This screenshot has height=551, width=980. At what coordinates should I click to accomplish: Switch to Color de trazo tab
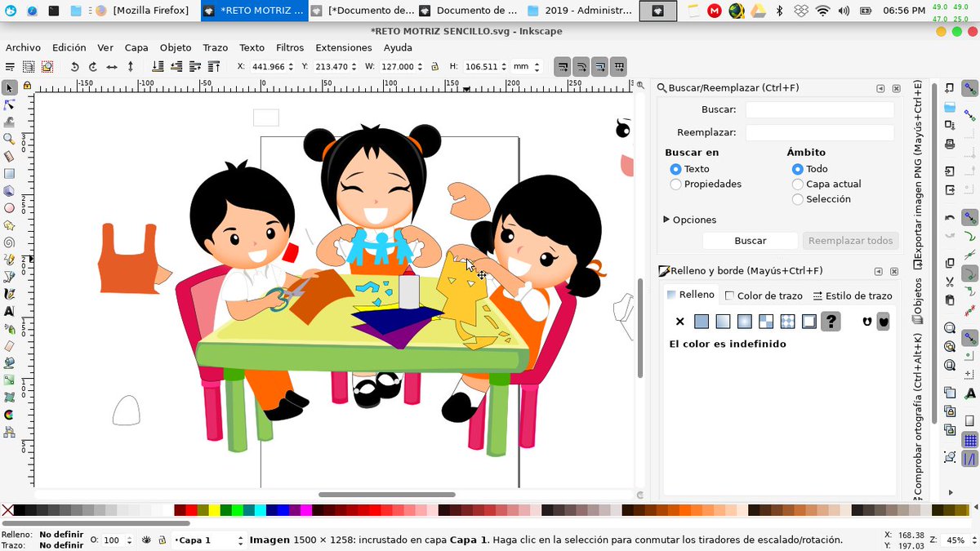pyautogui.click(x=764, y=295)
